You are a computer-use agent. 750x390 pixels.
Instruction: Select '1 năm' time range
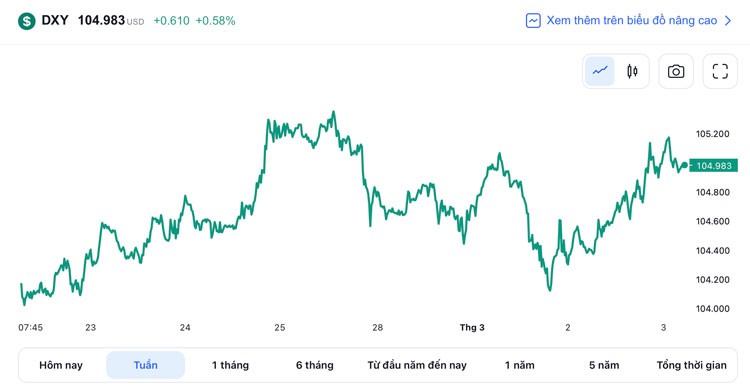click(519, 365)
